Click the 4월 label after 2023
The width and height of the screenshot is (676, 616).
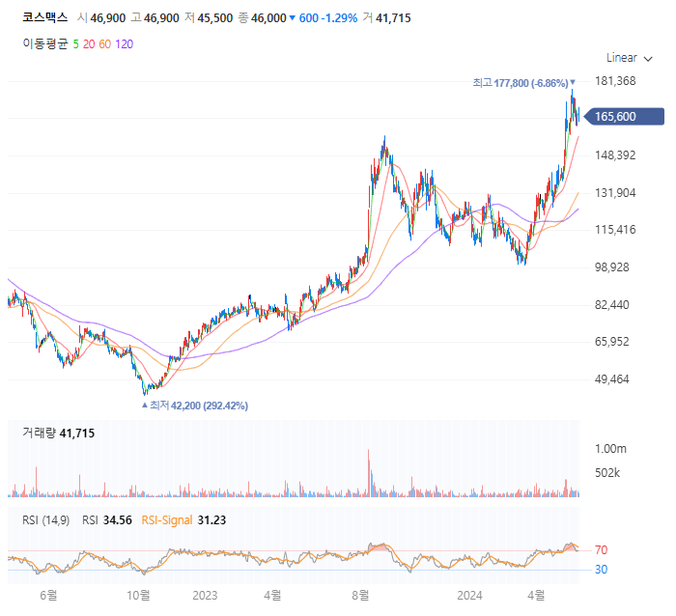pos(272,596)
